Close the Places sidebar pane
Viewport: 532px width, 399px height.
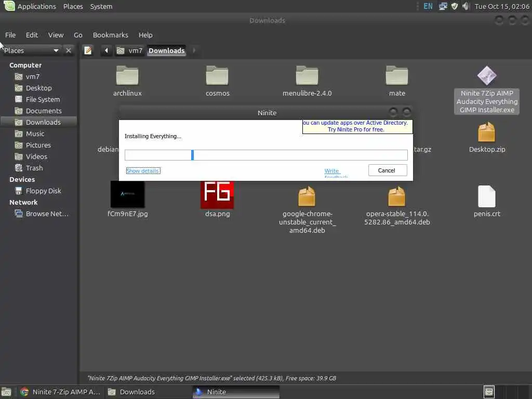click(69, 50)
